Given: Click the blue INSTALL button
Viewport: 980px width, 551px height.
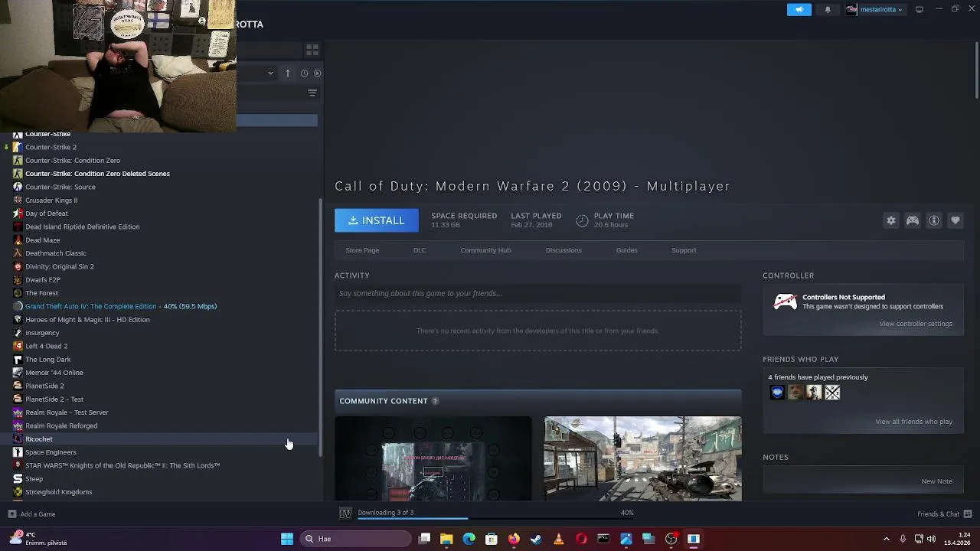Looking at the screenshot, I should (x=376, y=220).
